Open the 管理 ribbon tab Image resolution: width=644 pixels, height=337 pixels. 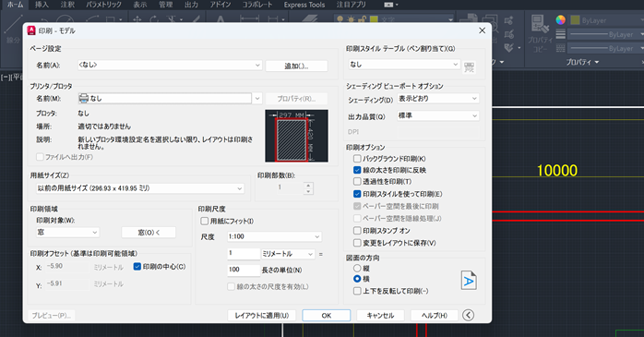click(165, 5)
